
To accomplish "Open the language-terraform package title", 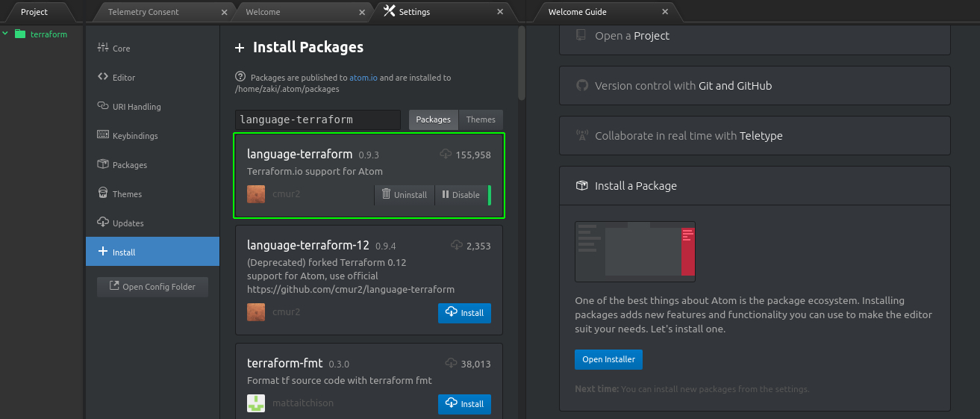I will 299,155.
